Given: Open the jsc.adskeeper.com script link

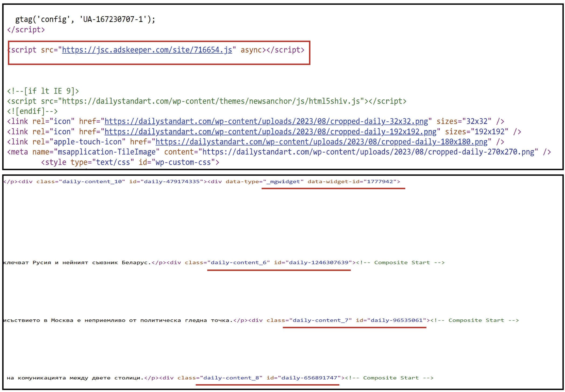Looking at the screenshot, I should point(147,50).
